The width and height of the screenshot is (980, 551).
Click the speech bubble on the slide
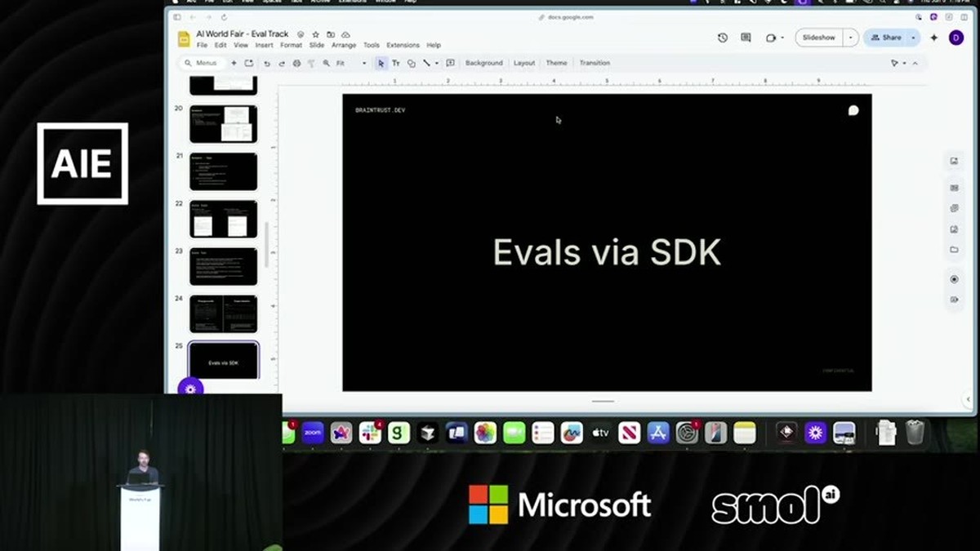coord(853,110)
